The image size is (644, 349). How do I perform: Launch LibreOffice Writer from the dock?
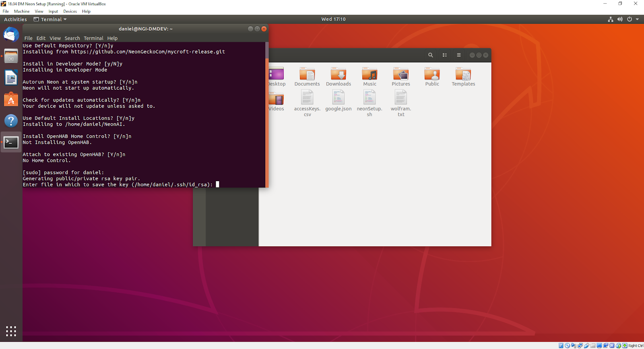click(x=11, y=78)
